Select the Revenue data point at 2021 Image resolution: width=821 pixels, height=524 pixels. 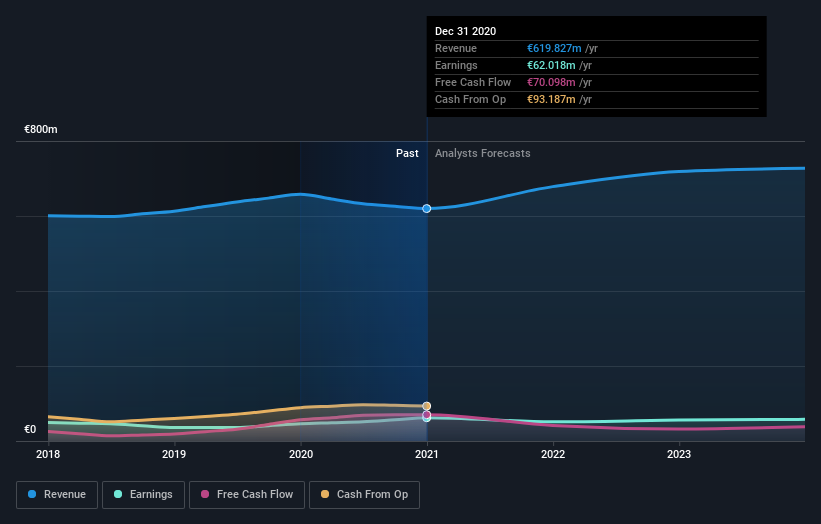coord(427,208)
